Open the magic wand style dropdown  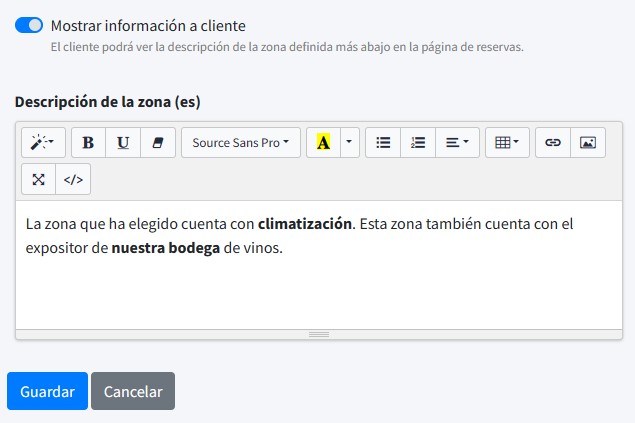pos(44,143)
